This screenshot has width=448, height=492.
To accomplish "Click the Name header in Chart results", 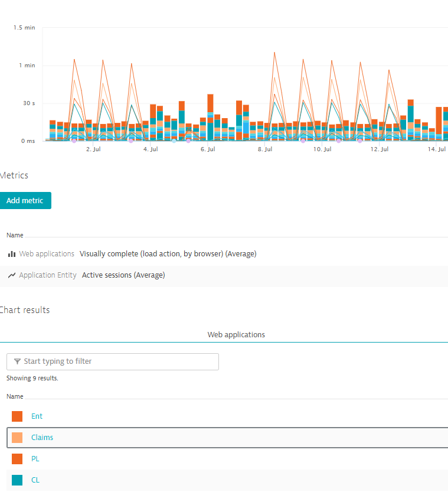I will tap(15, 396).
